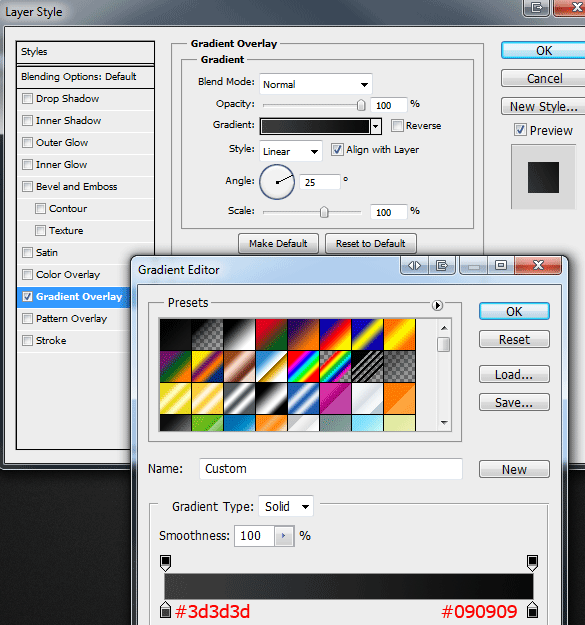585x625 pixels.
Task: Open the Gradient Type dropdown
Action: [x=286, y=507]
